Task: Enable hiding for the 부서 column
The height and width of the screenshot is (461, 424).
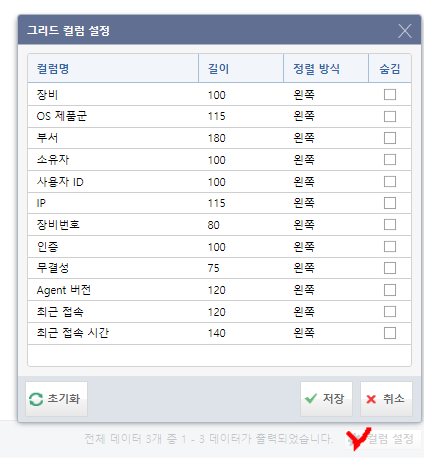Action: [x=390, y=138]
